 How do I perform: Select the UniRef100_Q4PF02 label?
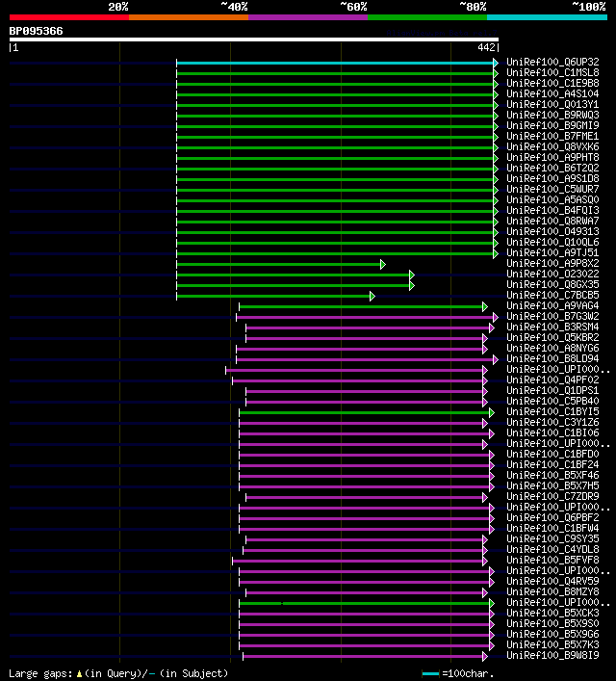(552, 380)
